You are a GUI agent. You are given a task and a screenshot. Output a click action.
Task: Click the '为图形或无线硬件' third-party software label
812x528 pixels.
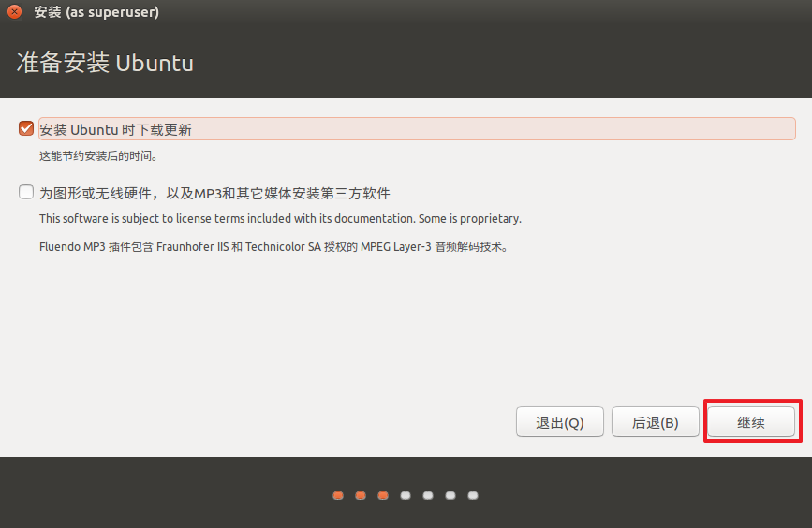(214, 193)
